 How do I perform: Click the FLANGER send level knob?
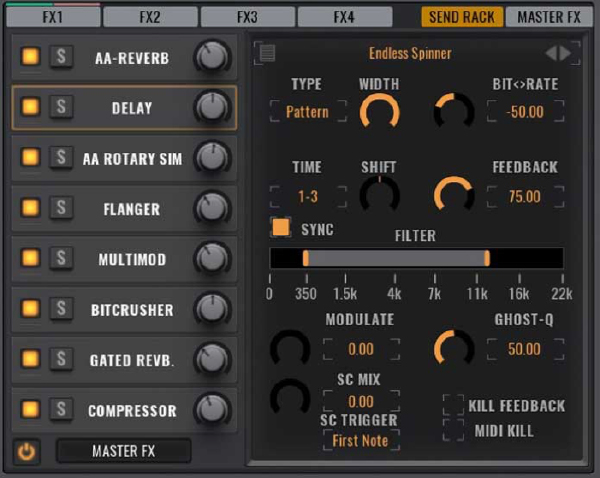click(x=212, y=208)
